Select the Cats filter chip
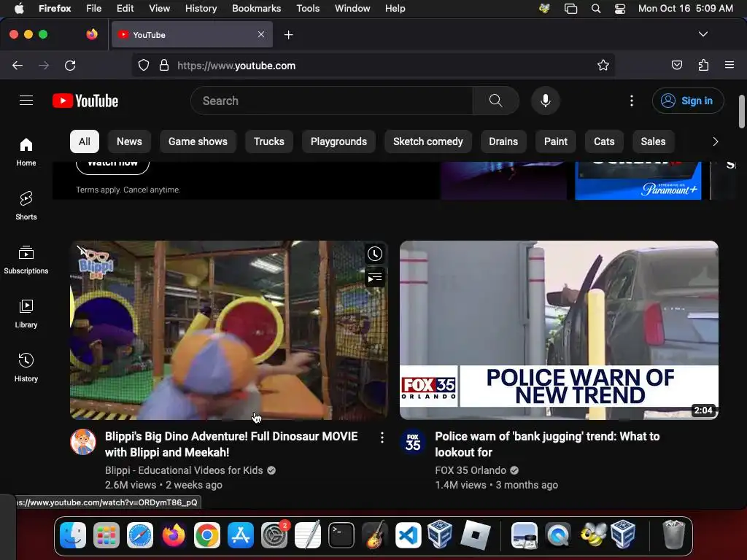 pyautogui.click(x=604, y=141)
